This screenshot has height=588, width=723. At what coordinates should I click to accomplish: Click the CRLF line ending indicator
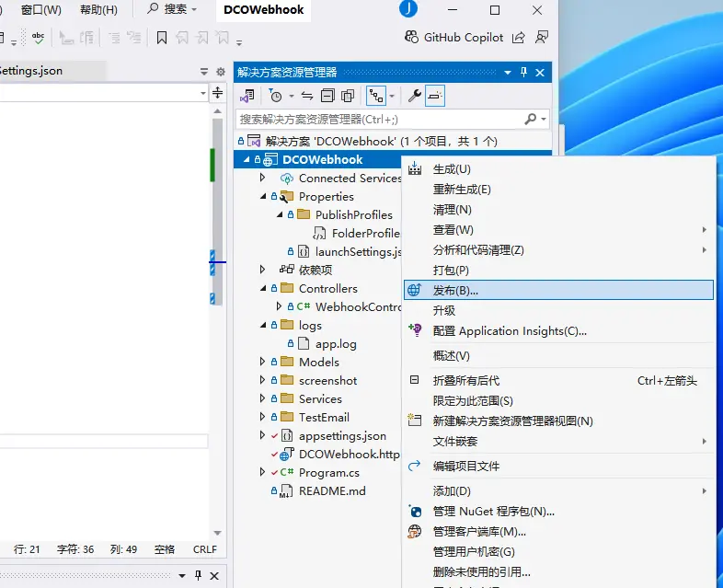pyautogui.click(x=205, y=549)
